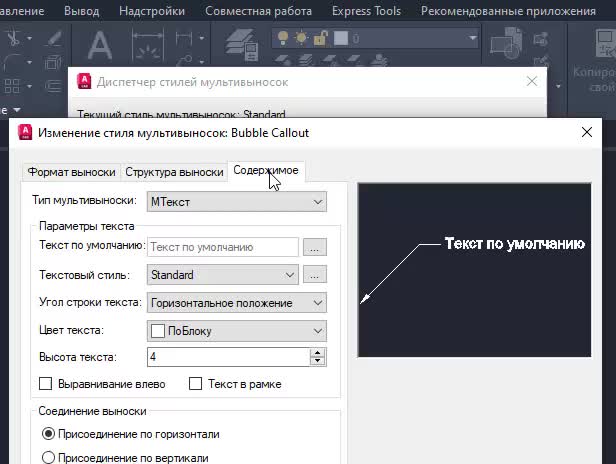Click layer color swatch in layer dropdown

coord(341,38)
